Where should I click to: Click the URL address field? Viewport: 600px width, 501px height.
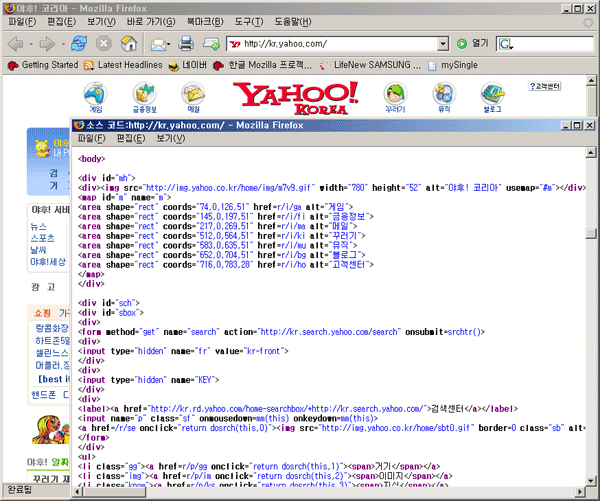coord(333,44)
